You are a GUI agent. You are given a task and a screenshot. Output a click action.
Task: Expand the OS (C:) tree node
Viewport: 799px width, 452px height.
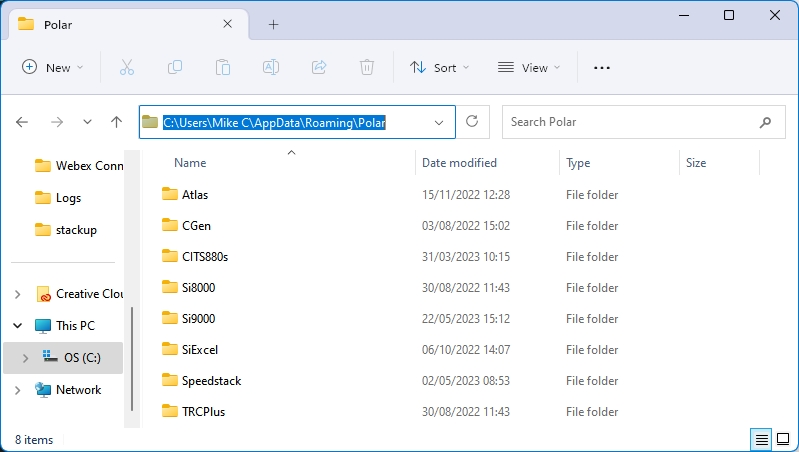pyautogui.click(x=25, y=358)
